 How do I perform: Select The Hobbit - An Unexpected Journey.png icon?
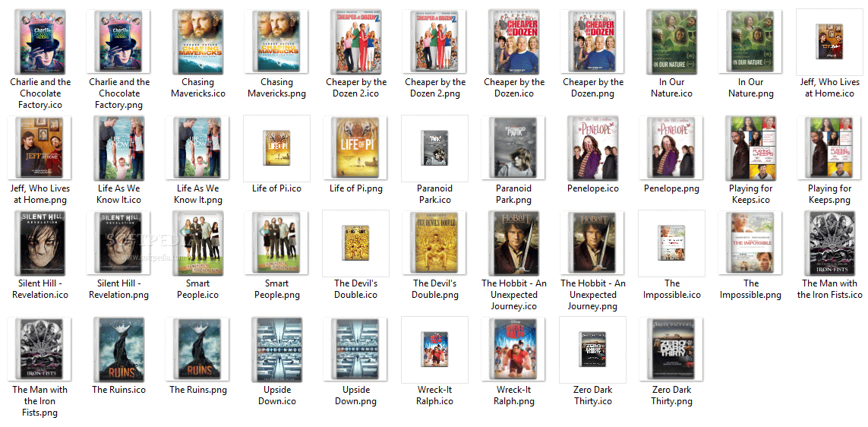[592, 242]
